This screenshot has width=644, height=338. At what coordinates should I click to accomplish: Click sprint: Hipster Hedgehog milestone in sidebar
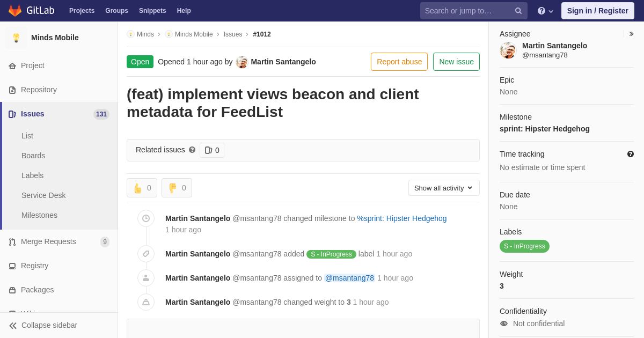(x=545, y=129)
